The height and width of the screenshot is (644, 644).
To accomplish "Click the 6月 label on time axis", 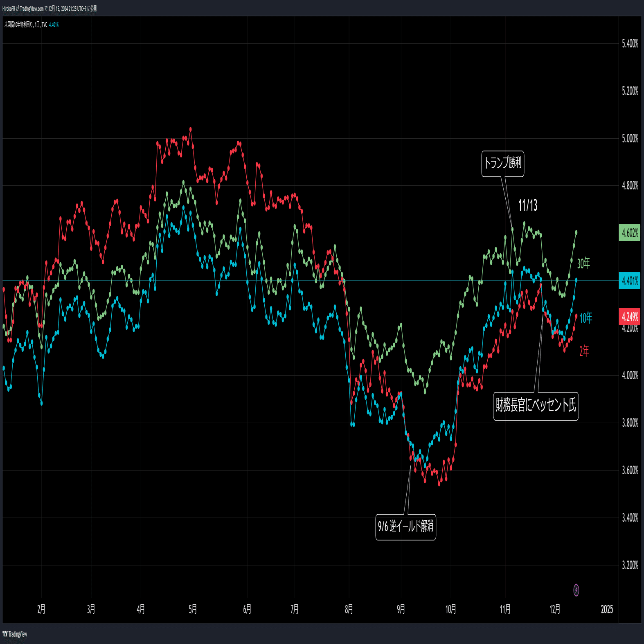I will click(247, 609).
